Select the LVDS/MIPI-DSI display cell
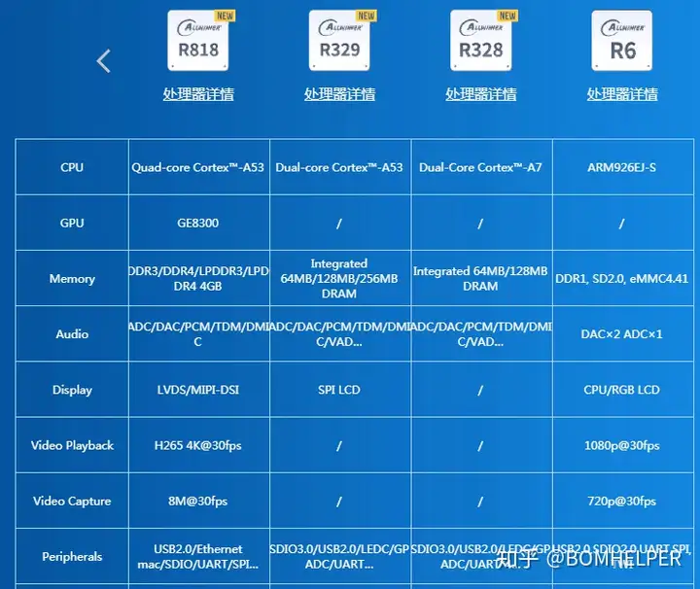 click(198, 390)
